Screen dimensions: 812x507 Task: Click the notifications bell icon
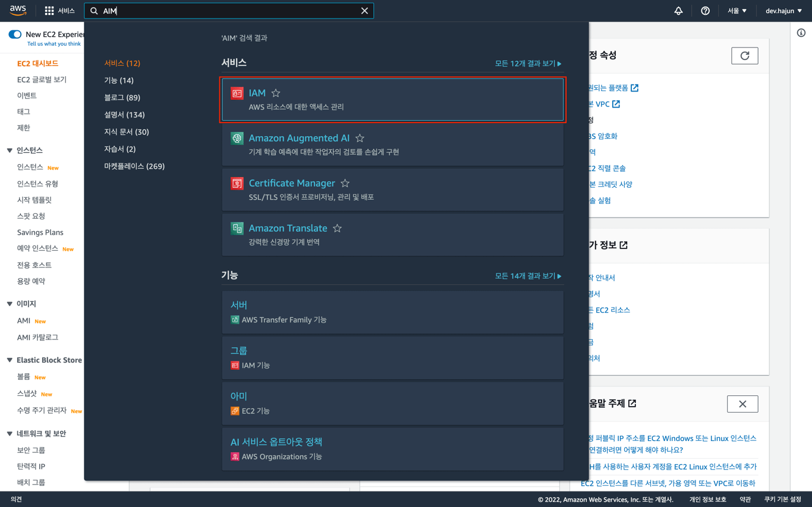pyautogui.click(x=678, y=11)
